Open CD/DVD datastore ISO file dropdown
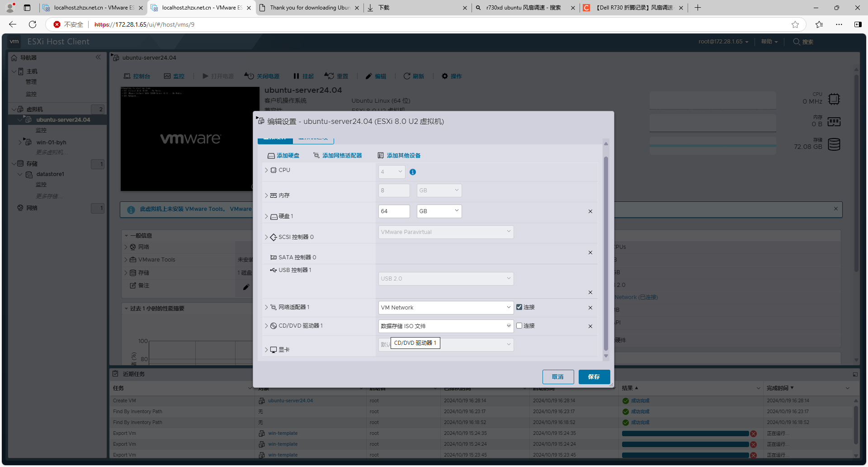This screenshot has height=467, width=868. pyautogui.click(x=445, y=326)
